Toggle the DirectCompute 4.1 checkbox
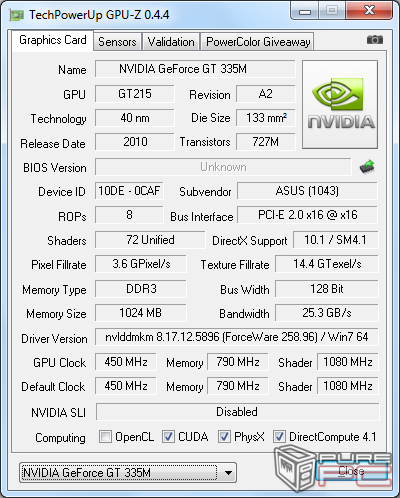Viewport: 400px width, 498px height. pyautogui.click(x=279, y=437)
